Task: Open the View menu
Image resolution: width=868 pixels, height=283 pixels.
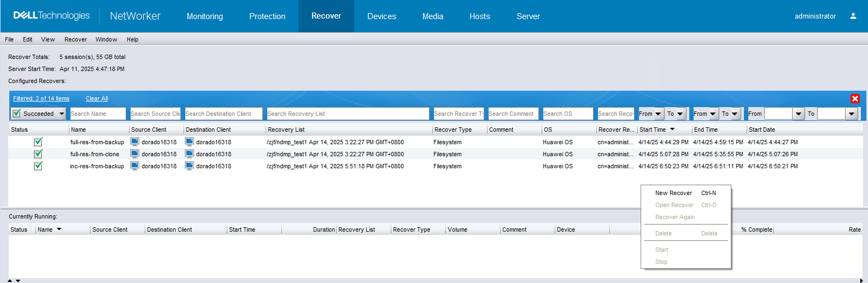Action: coord(48,39)
